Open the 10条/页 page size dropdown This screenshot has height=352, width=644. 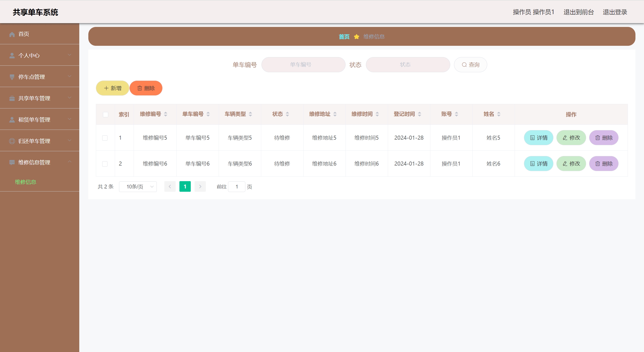138,187
